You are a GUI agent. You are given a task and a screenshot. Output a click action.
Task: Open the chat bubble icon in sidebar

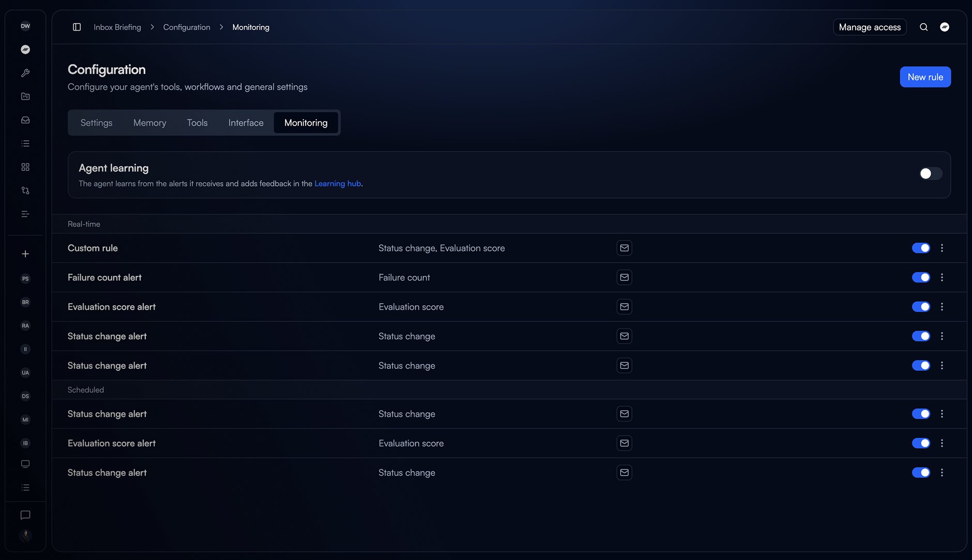click(25, 515)
